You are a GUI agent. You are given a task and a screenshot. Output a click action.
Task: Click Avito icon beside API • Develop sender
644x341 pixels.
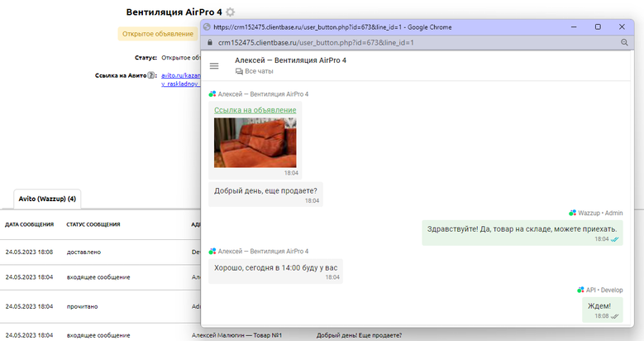(x=581, y=290)
